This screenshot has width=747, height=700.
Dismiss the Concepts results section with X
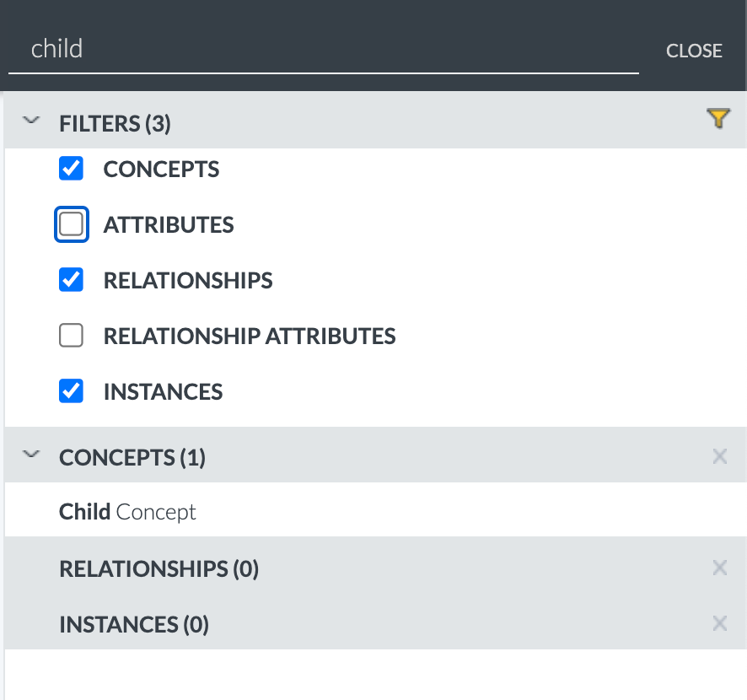[x=719, y=456]
